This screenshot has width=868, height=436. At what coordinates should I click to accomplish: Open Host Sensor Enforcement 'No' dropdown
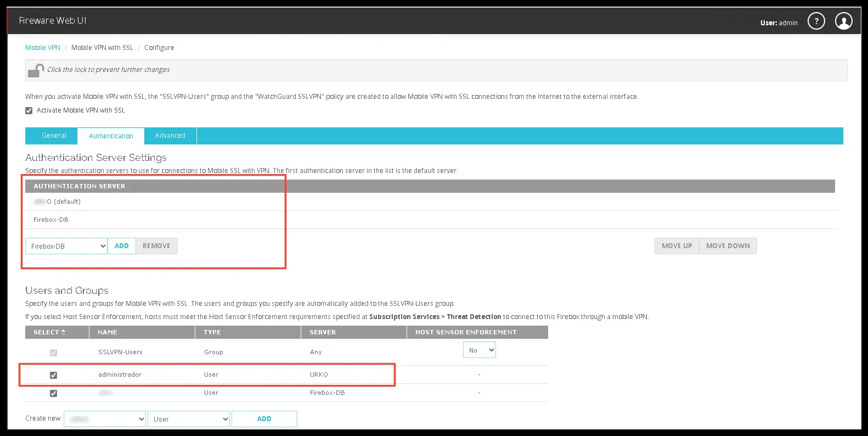[x=480, y=350]
